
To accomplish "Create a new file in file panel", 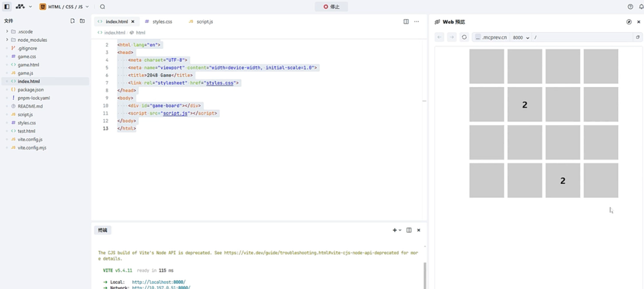I will click(x=73, y=21).
